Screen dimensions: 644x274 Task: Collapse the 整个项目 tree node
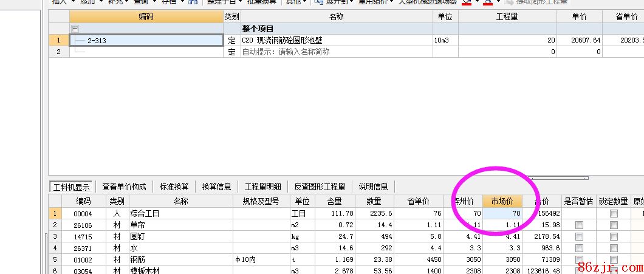pos(75,29)
